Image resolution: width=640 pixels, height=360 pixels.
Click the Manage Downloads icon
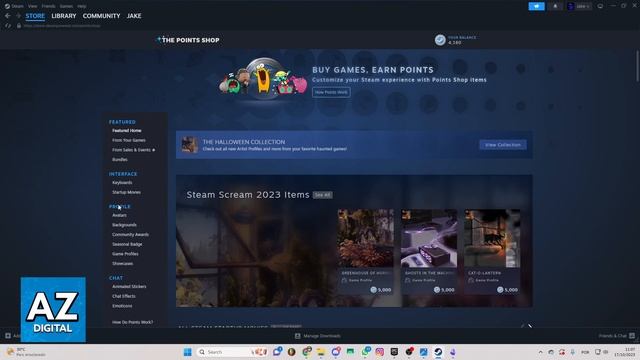(298, 336)
